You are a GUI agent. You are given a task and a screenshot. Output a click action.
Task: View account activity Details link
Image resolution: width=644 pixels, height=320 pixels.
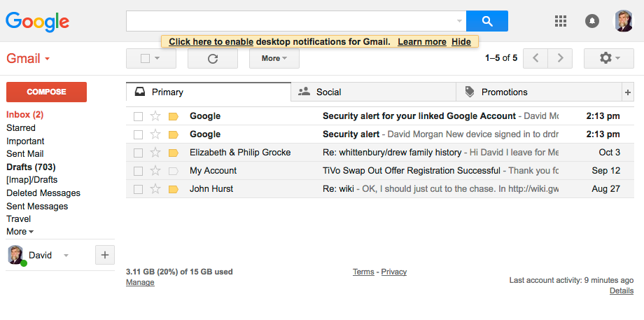coord(622,291)
